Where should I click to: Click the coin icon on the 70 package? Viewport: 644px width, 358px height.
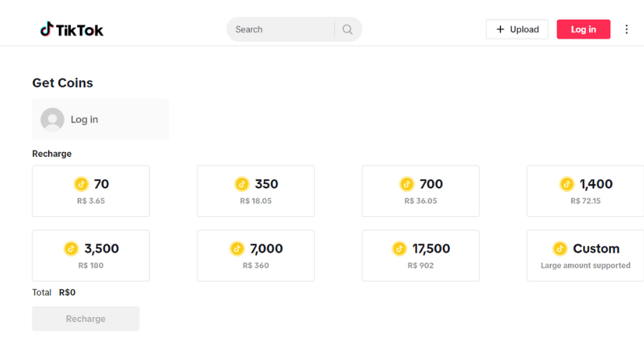click(81, 184)
